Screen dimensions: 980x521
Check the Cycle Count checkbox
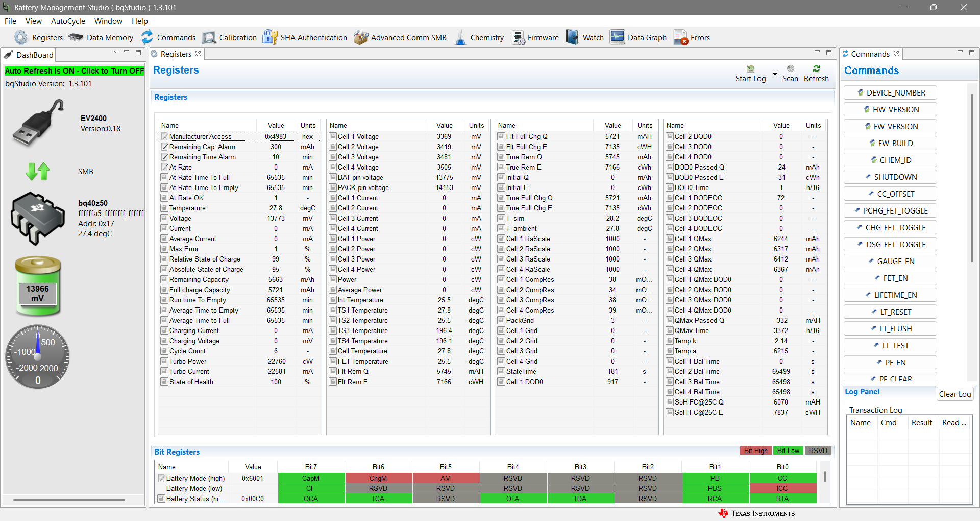[164, 351]
